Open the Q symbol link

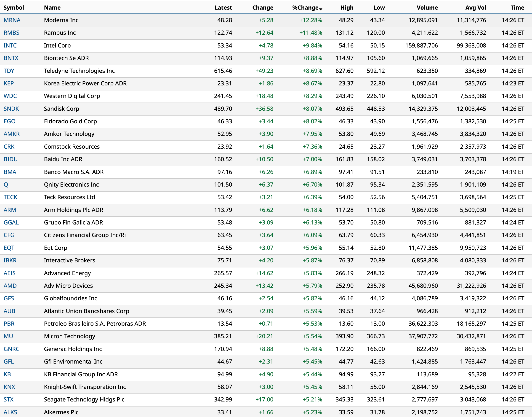[6, 185]
